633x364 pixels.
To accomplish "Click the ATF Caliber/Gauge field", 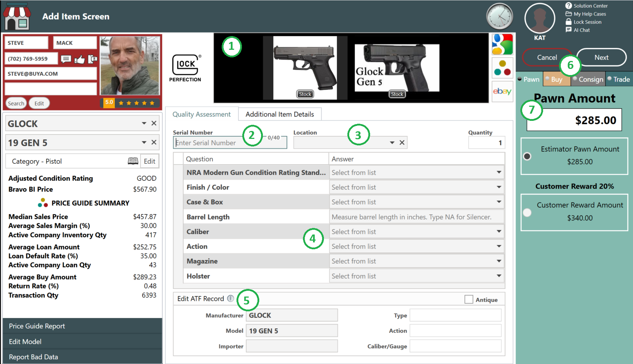I will tap(455, 346).
